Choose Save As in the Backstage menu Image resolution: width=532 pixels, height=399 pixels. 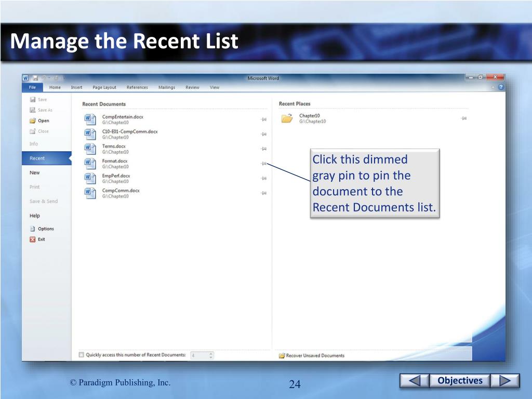click(41, 110)
